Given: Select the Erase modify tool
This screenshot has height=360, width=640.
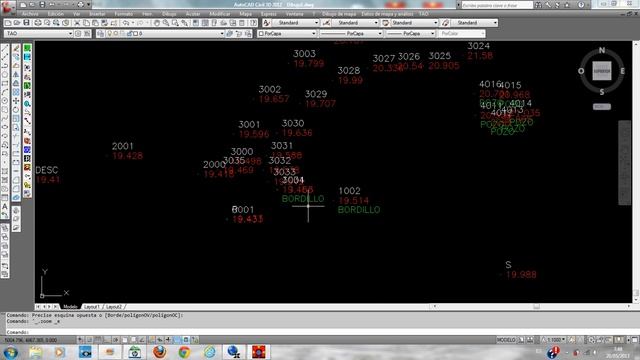Looking at the screenshot, I should 16,49.
